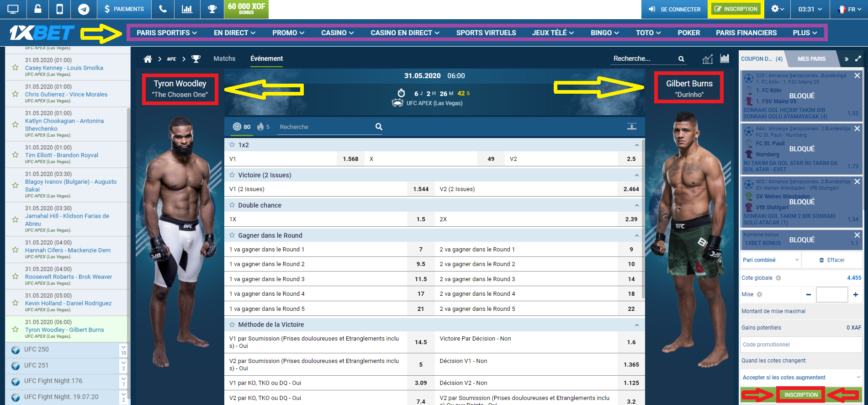Open the bar chart icon near the coupon
The image size is (868, 405).
click(725, 59)
